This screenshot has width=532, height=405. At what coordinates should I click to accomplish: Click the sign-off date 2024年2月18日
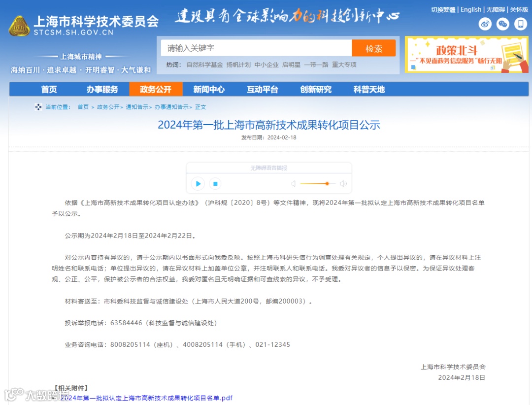[x=462, y=377]
